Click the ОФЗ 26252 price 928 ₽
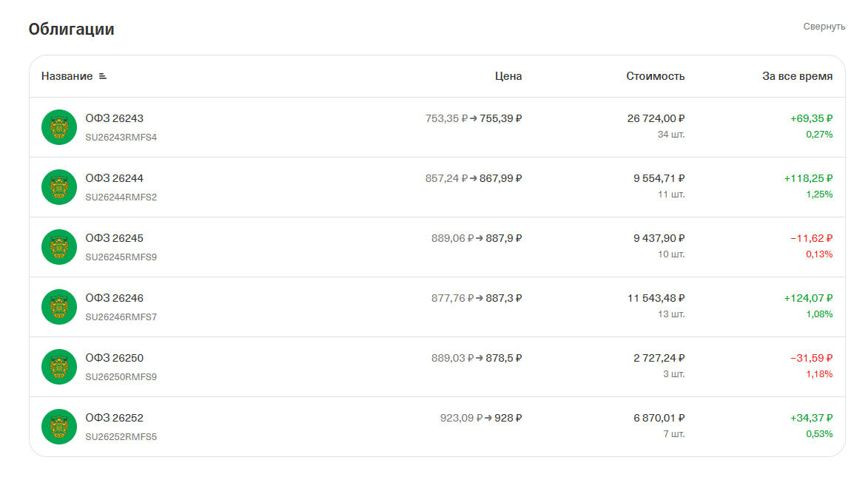 (508, 418)
